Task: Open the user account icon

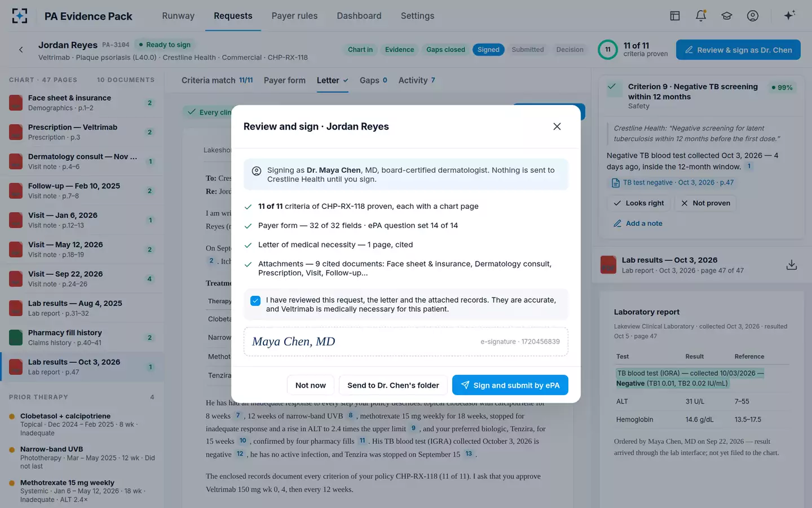Action: [753, 16]
